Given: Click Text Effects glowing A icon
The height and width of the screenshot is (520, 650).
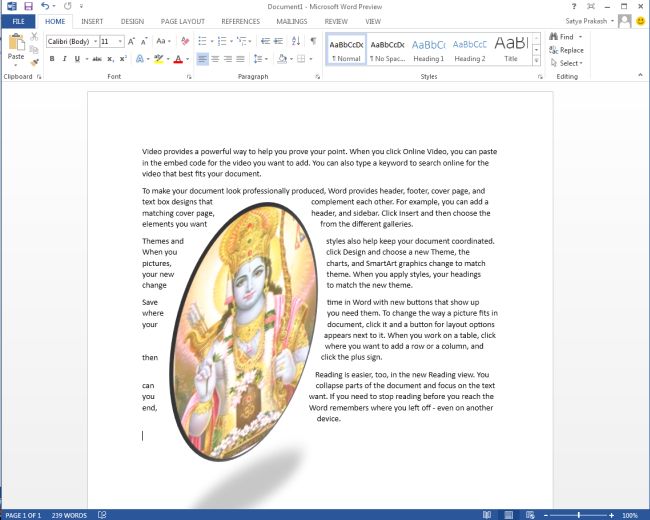Looking at the screenshot, I should [140, 59].
